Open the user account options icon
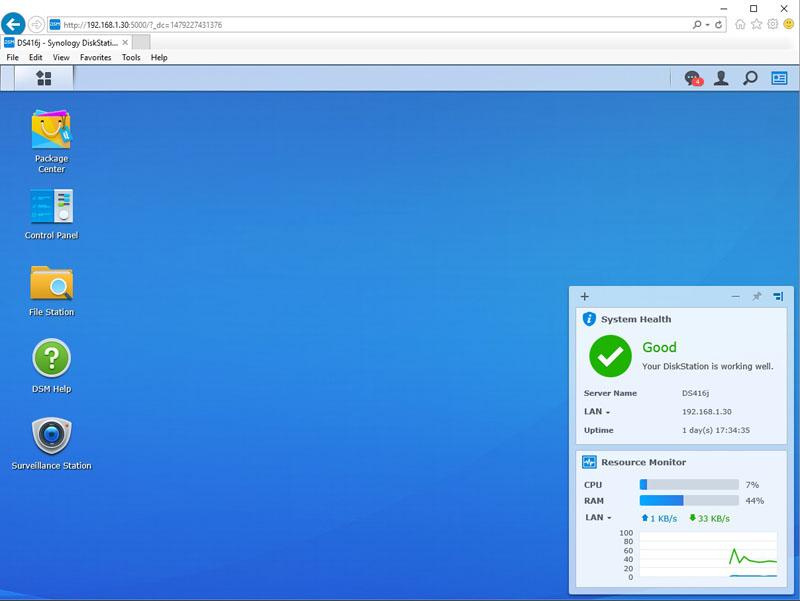This screenshot has height=601, width=800. pos(721,78)
